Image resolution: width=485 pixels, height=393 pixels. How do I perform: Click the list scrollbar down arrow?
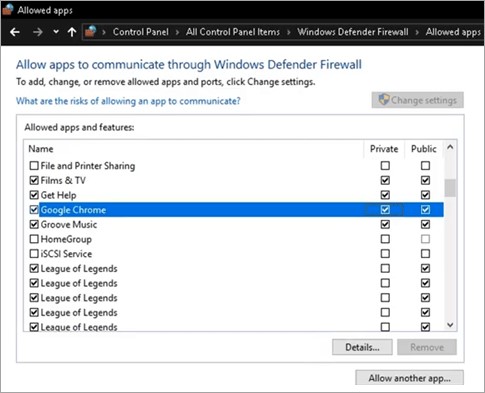(x=450, y=325)
